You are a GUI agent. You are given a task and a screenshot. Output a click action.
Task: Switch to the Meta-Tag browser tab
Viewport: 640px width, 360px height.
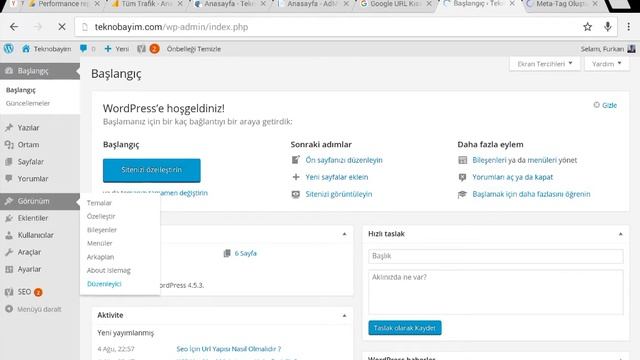click(x=563, y=4)
